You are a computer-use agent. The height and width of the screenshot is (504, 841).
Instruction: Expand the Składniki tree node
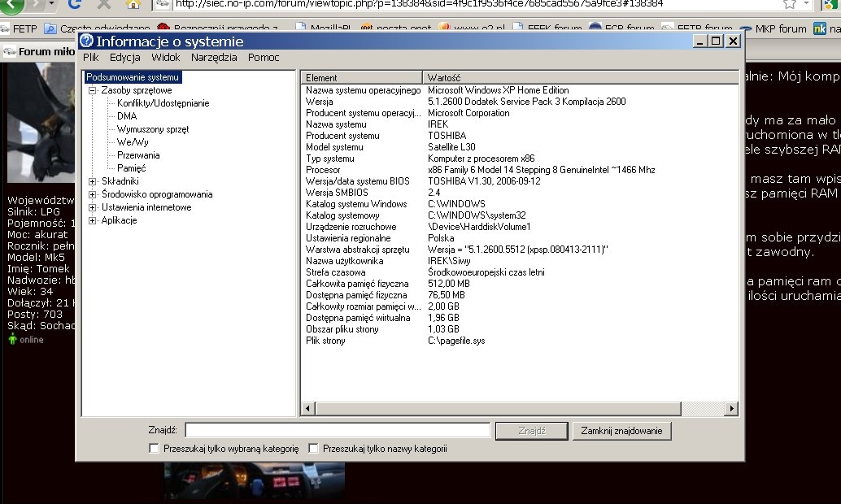tap(93, 181)
